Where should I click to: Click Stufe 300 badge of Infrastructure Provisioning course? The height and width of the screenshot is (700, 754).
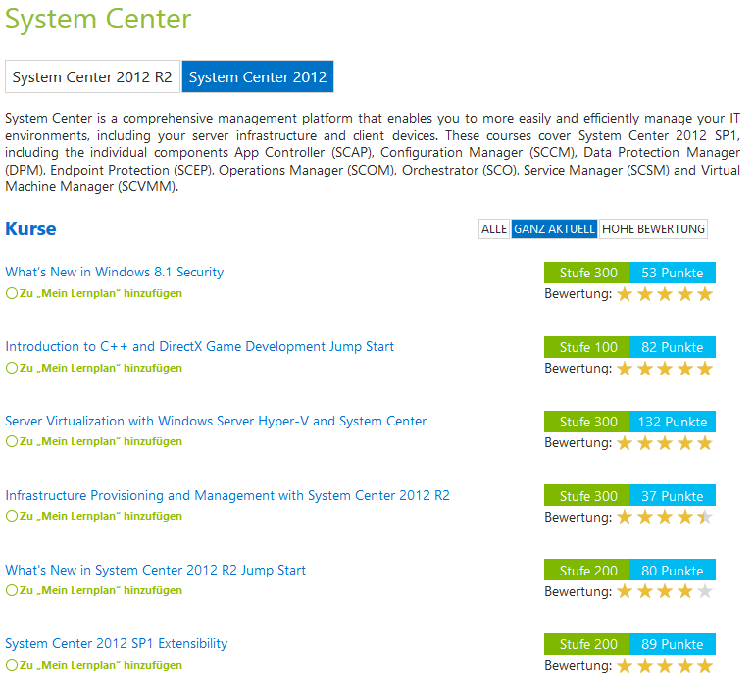pos(586,495)
